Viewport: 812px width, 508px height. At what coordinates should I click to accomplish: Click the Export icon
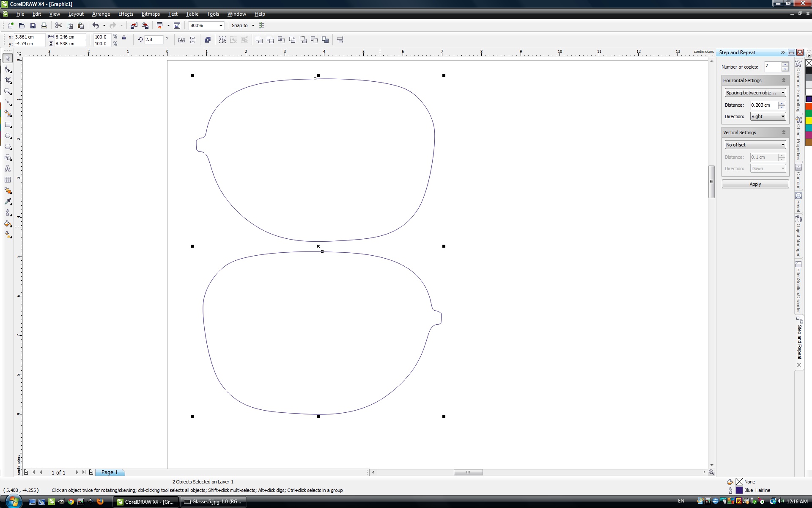145,26
